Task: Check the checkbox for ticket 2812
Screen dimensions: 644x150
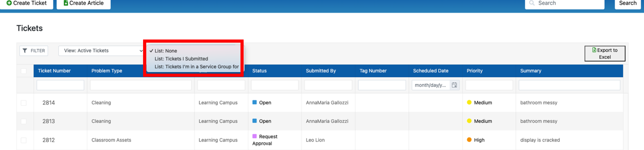Action: [24, 140]
